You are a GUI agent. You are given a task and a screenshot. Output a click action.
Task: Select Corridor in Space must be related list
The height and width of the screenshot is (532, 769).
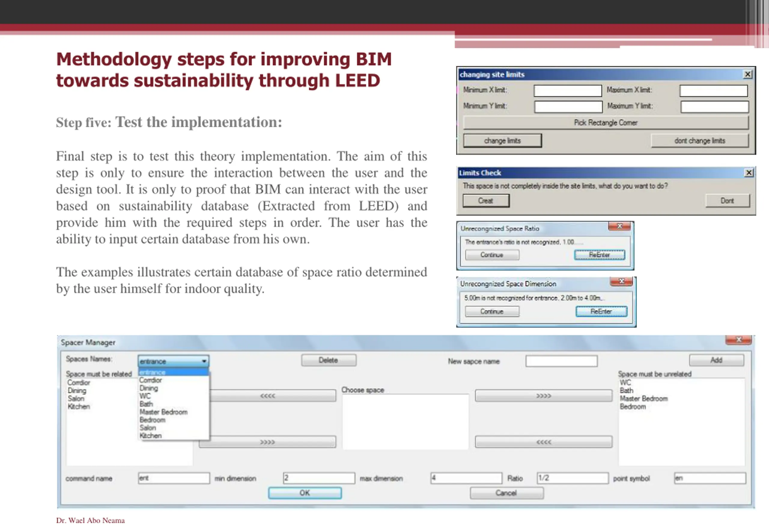[79, 383]
